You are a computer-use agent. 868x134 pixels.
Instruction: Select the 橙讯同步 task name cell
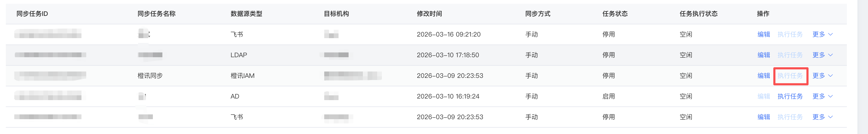point(150,76)
